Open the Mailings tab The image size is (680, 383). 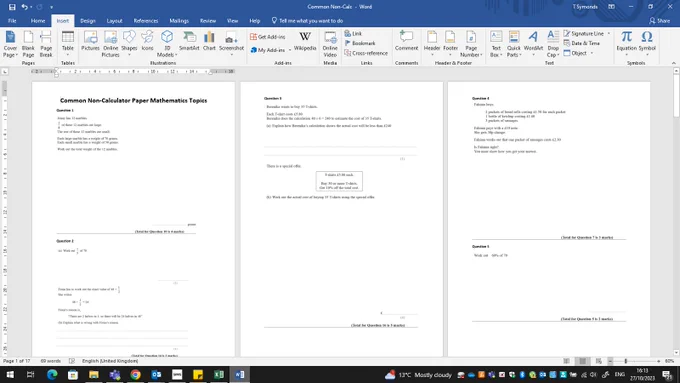coord(179,21)
